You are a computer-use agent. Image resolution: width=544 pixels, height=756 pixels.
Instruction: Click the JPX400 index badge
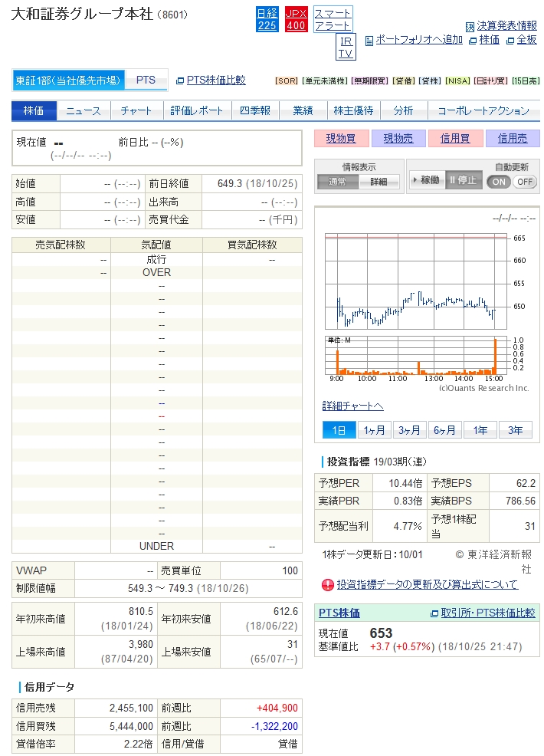tap(296, 19)
